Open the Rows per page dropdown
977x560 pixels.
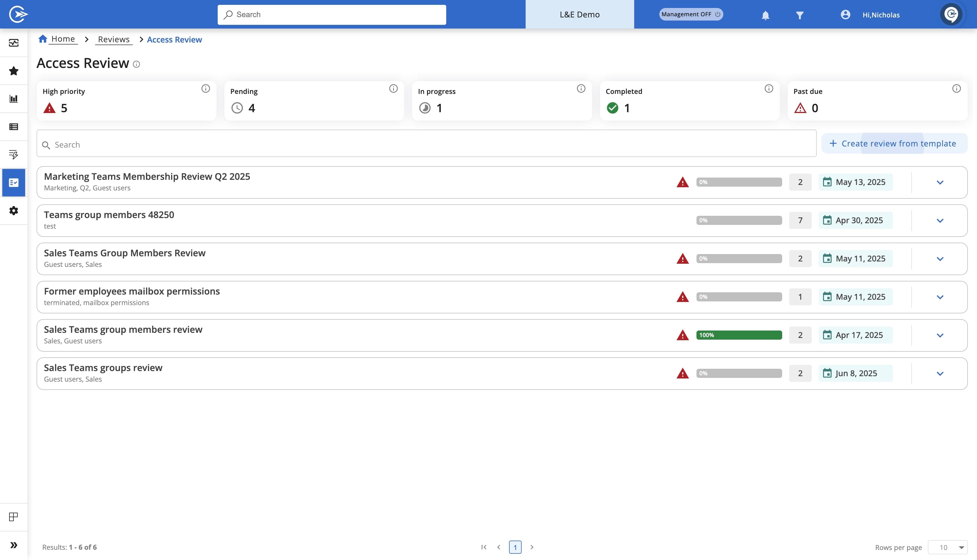pos(947,547)
